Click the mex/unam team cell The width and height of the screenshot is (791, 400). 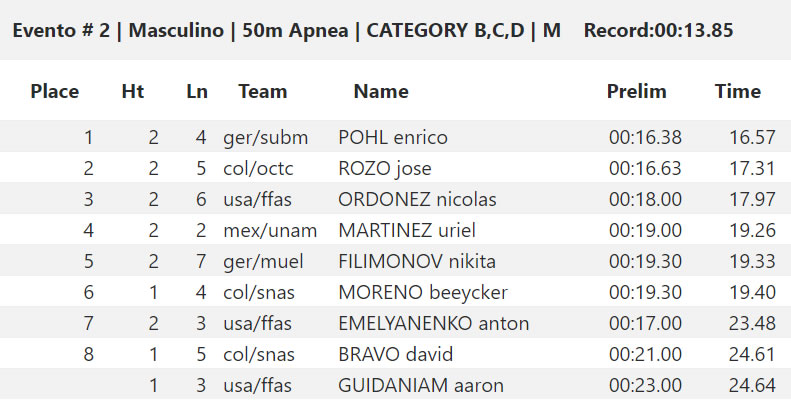pos(270,231)
